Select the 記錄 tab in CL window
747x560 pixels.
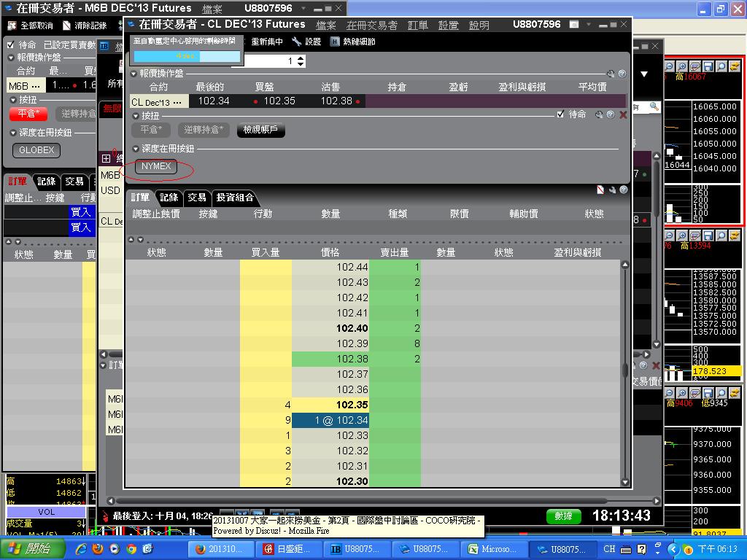pyautogui.click(x=169, y=198)
